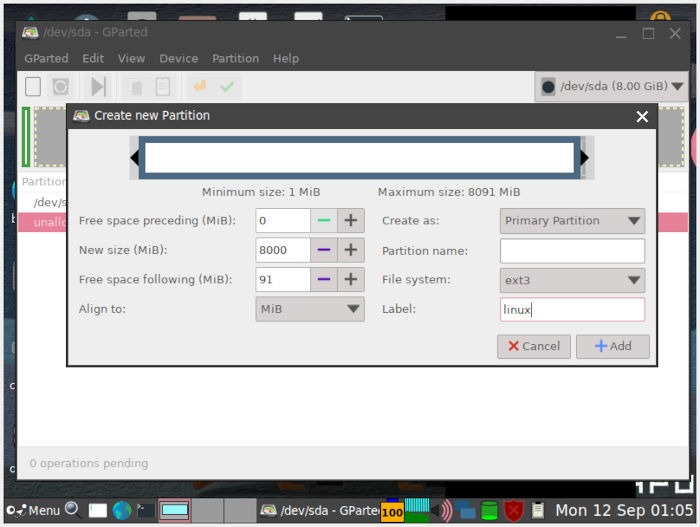Open the Partition menu
This screenshot has height=527, width=700.
click(x=235, y=59)
